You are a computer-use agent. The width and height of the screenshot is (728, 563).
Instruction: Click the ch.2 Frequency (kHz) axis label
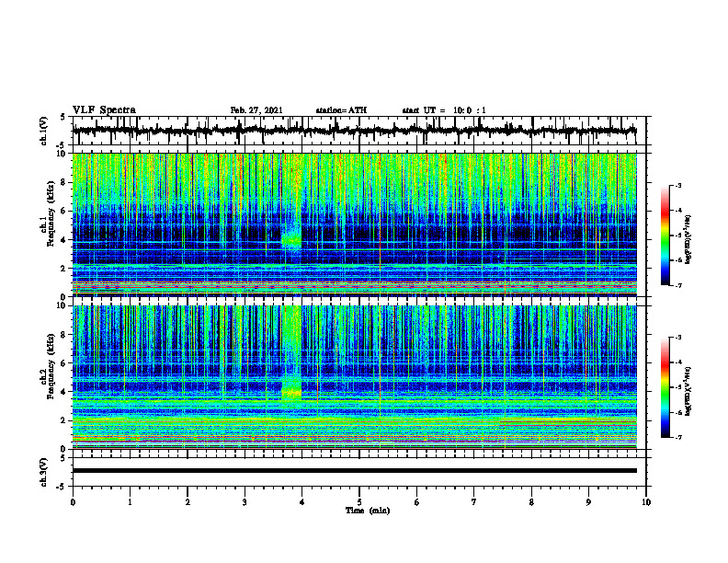pyautogui.click(x=50, y=366)
